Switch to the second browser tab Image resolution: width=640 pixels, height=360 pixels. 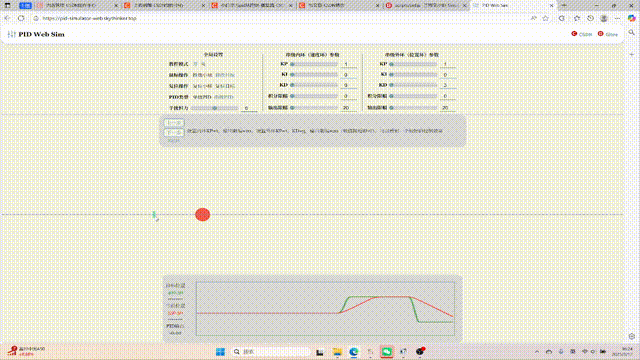[x=163, y=5]
